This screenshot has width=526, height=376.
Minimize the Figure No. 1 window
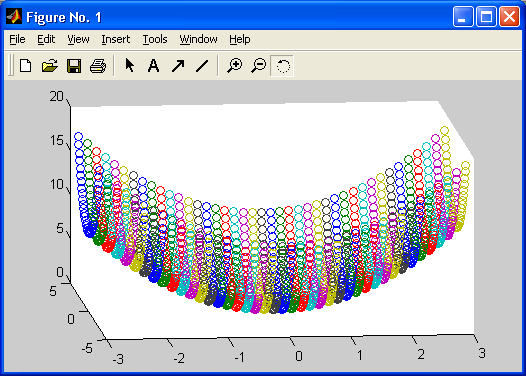pyautogui.click(x=463, y=16)
